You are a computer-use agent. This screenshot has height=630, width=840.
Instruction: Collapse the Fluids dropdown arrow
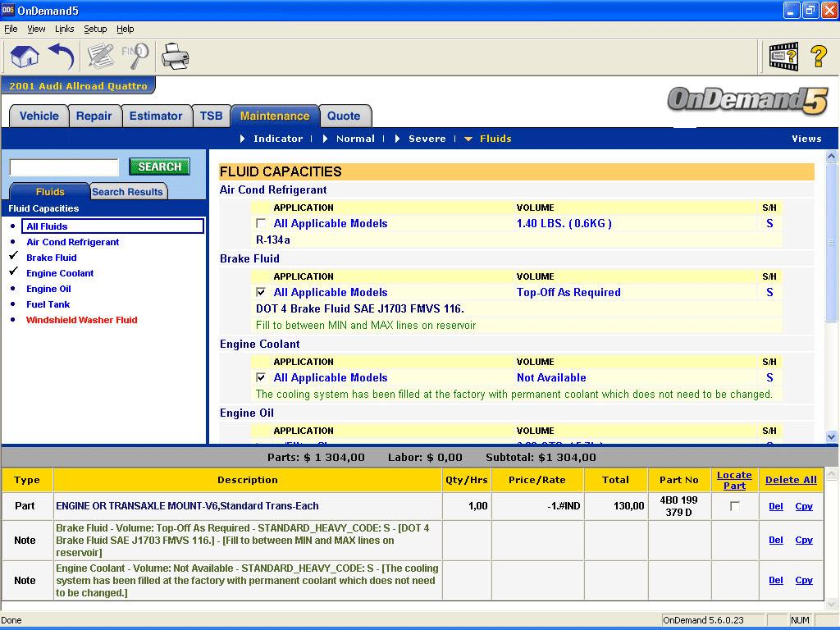point(468,139)
